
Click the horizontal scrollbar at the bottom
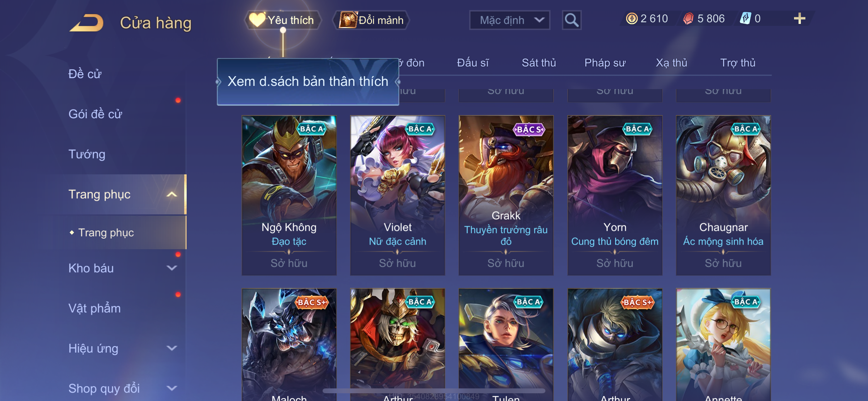(434, 391)
